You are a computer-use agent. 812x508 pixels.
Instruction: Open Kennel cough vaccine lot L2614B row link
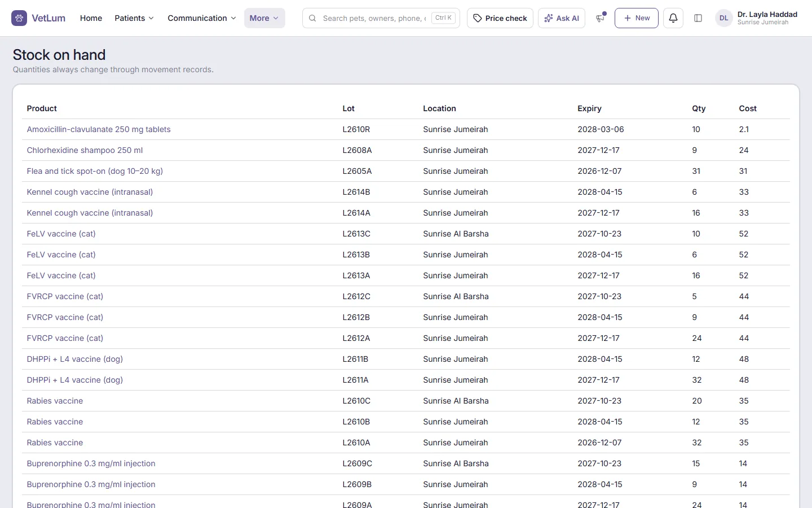(90, 192)
